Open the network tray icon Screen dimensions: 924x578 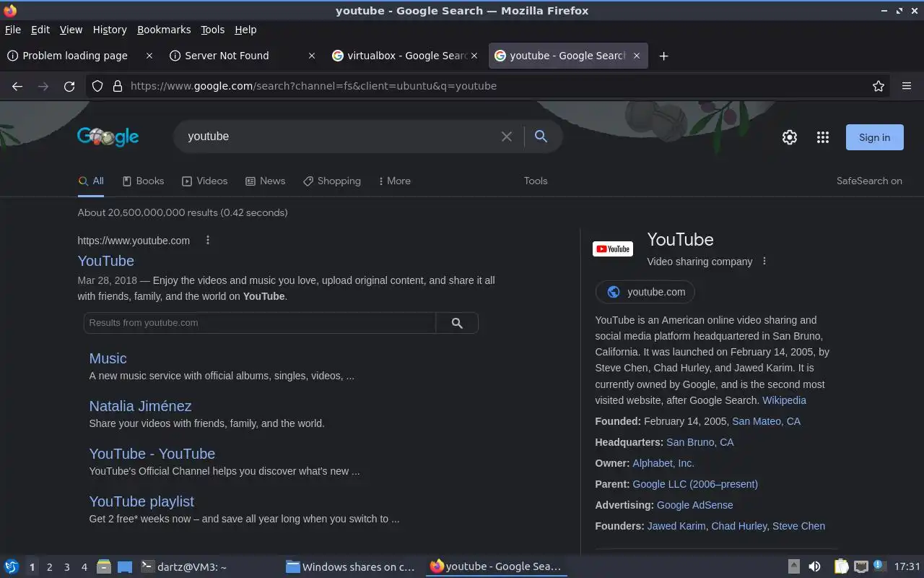click(x=860, y=566)
